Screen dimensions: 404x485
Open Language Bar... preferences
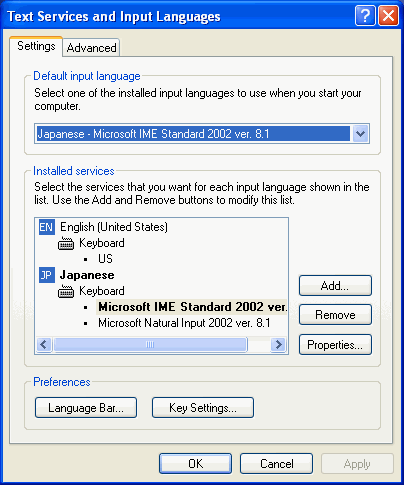(x=86, y=408)
